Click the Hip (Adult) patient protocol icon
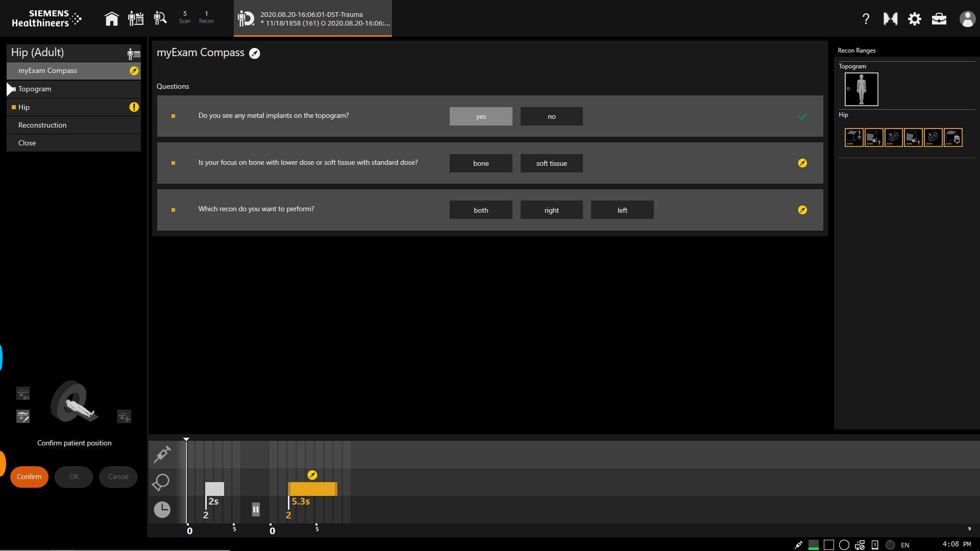The width and height of the screenshot is (980, 551). click(134, 53)
